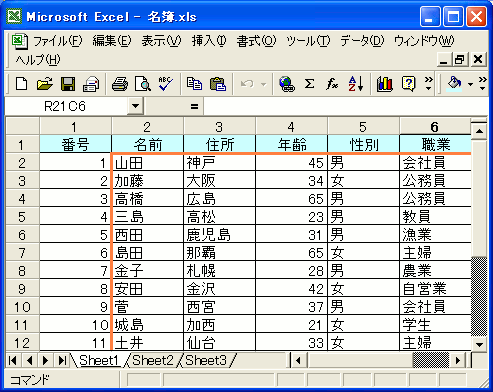
Task: Click the header cell 職業
Action: tap(435, 144)
